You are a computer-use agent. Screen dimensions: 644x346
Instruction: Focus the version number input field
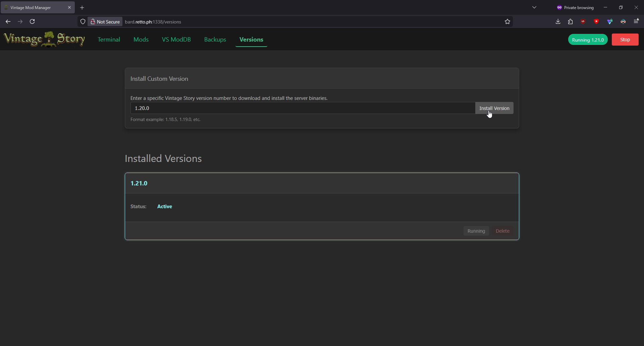[x=302, y=108]
